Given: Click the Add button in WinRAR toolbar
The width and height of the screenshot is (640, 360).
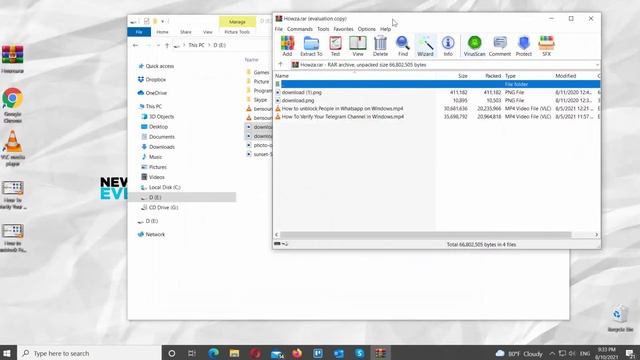Looking at the screenshot, I should click(287, 46).
